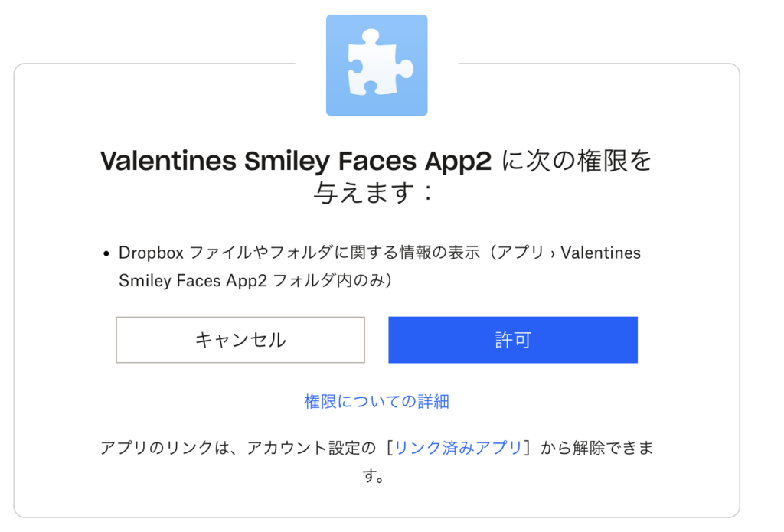Click the closing bracket after リンク済みアプリ

click(527, 448)
